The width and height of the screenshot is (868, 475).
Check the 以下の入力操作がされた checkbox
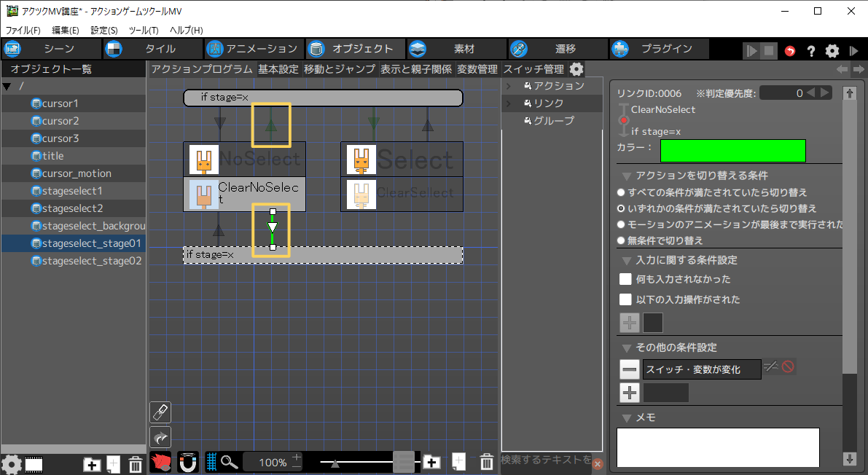tap(625, 299)
